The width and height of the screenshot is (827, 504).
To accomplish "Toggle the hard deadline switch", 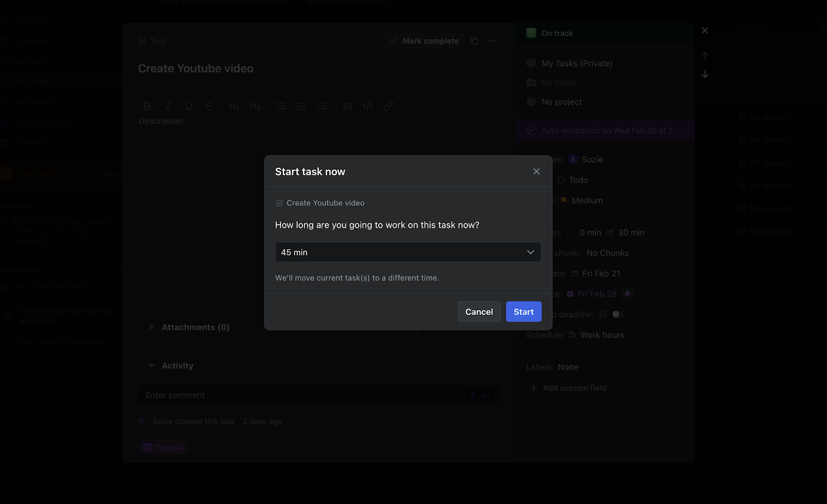I will [618, 314].
